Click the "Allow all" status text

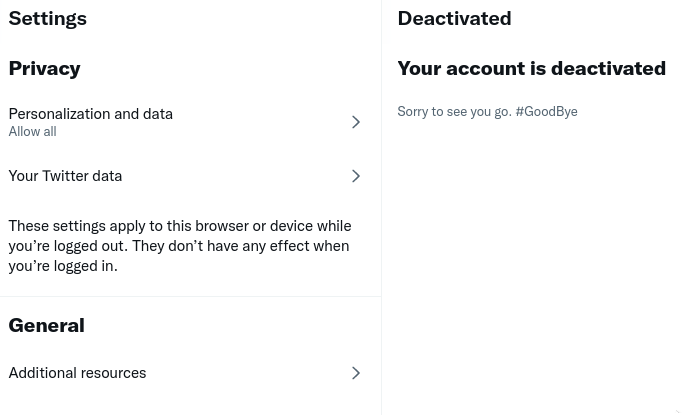coord(32,132)
